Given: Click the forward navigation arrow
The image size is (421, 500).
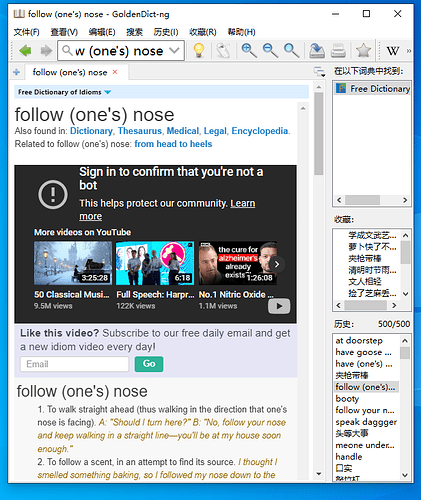Looking at the screenshot, I should click(46, 51).
